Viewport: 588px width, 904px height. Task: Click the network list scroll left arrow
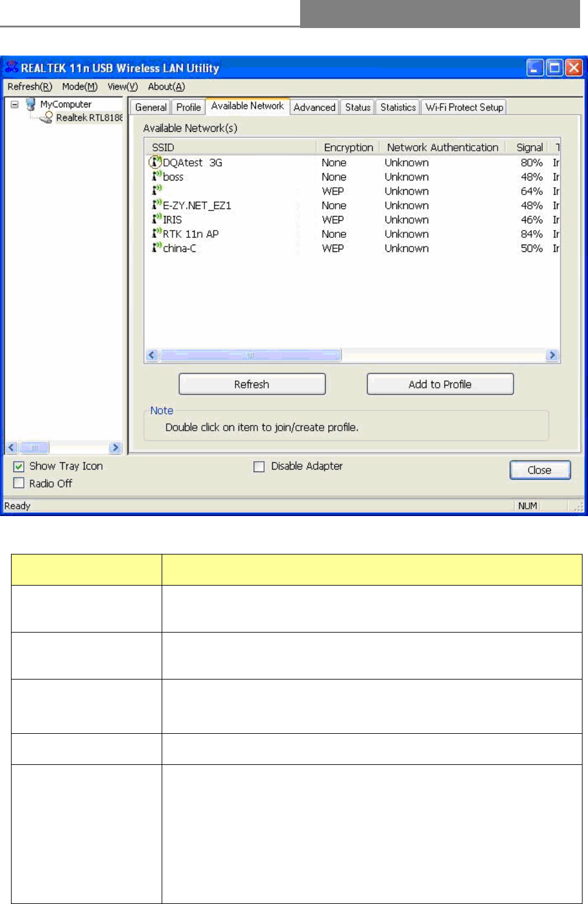pyautogui.click(x=152, y=355)
